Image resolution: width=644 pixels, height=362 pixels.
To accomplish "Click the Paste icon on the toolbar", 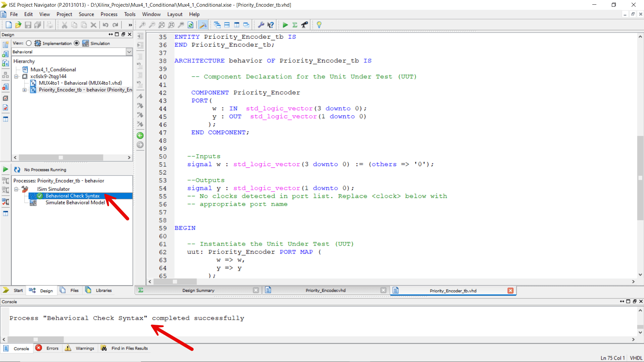I will (84, 24).
